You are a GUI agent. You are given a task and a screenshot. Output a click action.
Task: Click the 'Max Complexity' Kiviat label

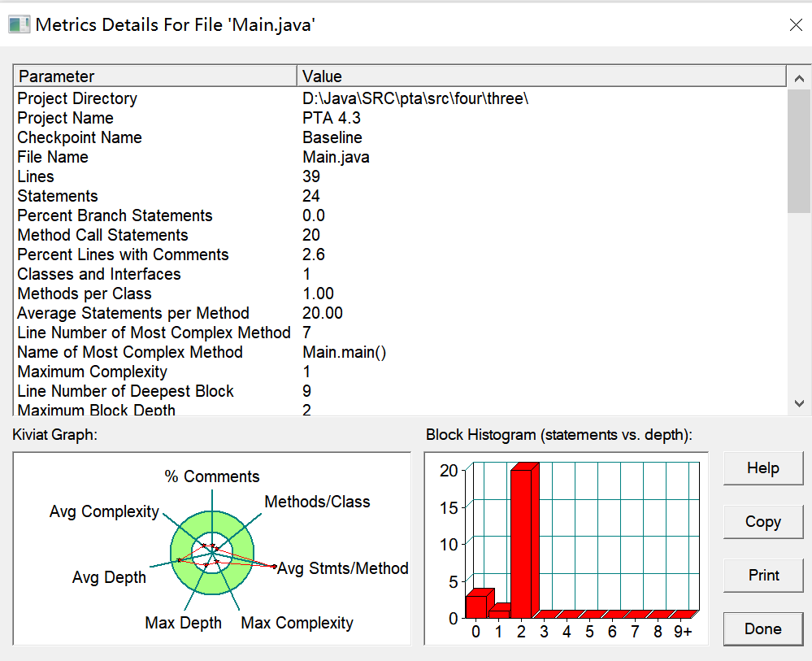pyautogui.click(x=297, y=623)
